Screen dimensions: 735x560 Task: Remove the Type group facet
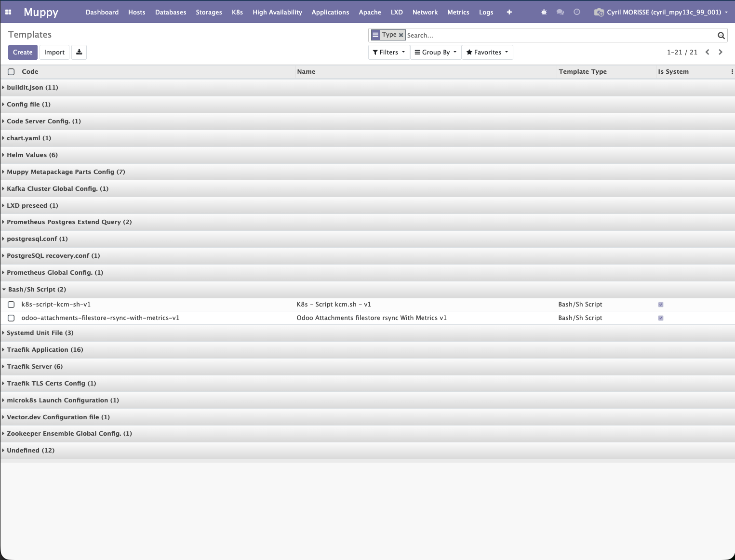[401, 35]
